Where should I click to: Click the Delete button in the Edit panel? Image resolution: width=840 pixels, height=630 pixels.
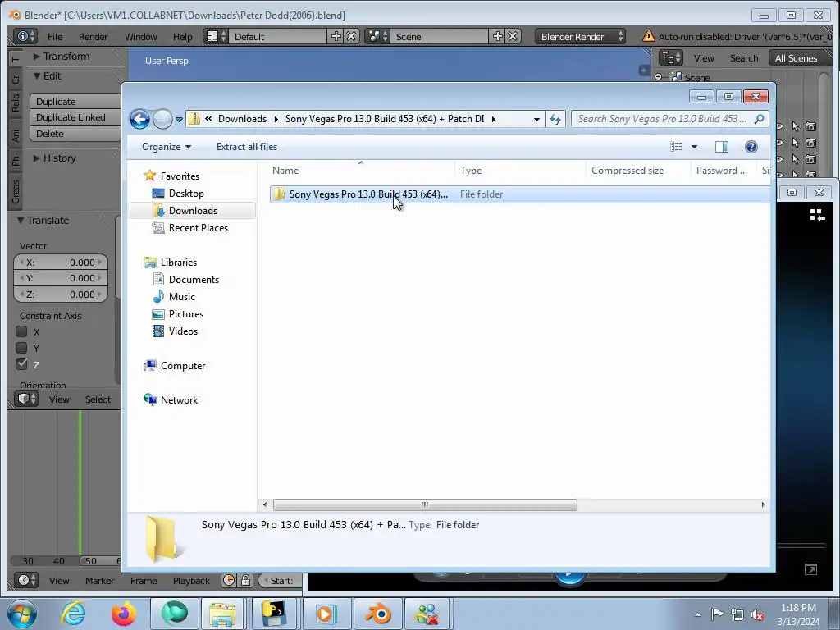tap(75, 134)
